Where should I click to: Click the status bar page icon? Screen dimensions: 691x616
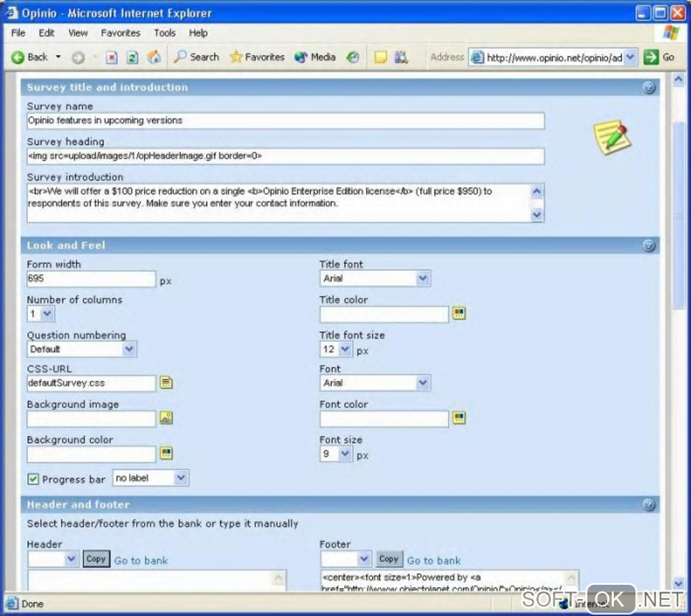tap(12, 603)
